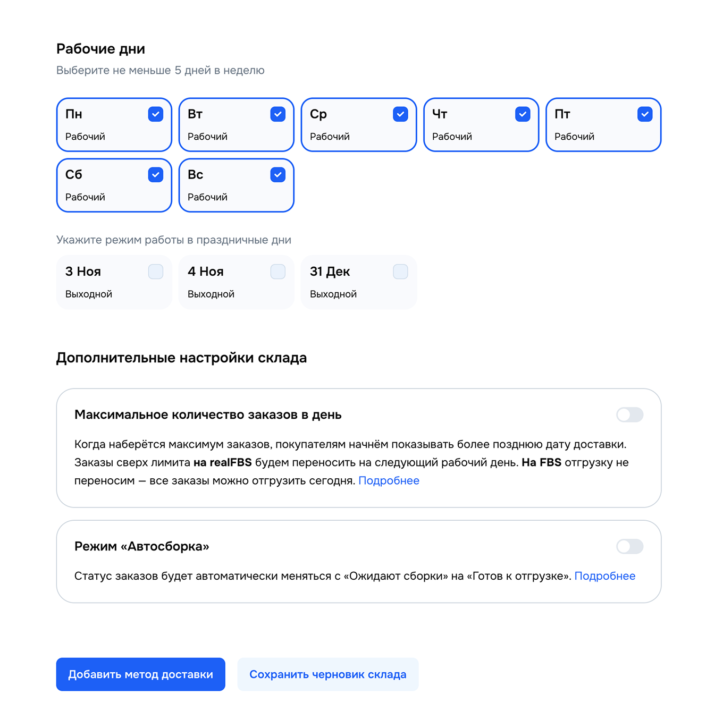Open Подробнее link in Автосборка section
Image resolution: width=723 pixels, height=728 pixels.
click(x=605, y=576)
